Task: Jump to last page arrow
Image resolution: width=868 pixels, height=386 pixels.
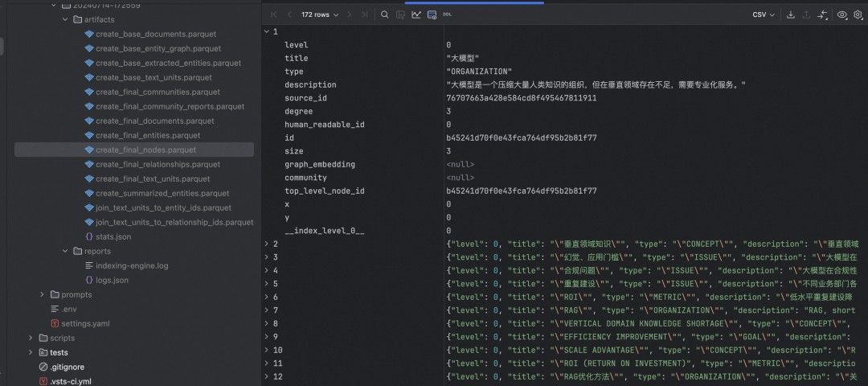Action: coord(364,15)
